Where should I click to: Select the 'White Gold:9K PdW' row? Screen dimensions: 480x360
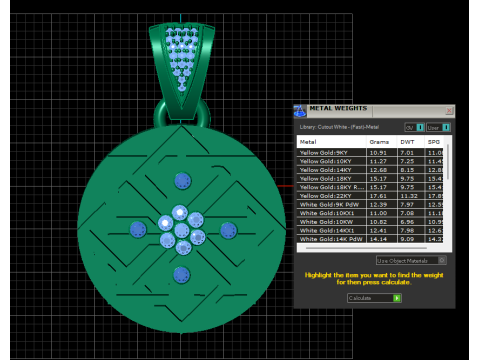coord(370,205)
